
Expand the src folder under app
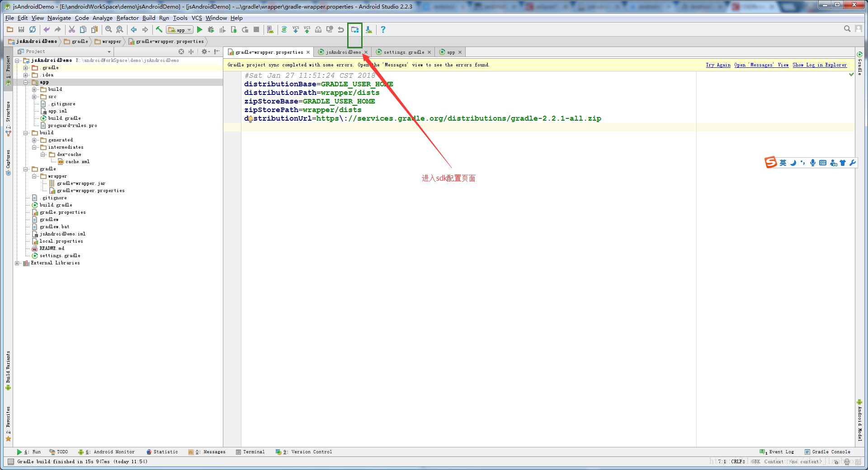pos(34,97)
